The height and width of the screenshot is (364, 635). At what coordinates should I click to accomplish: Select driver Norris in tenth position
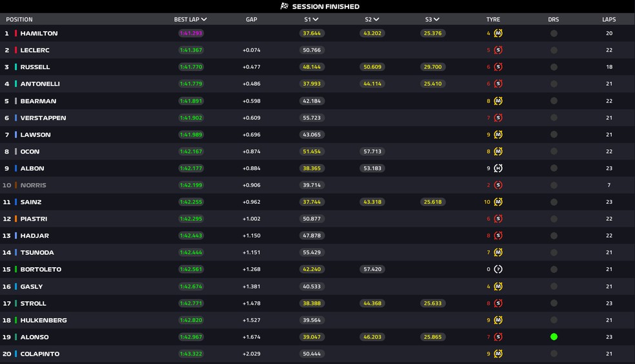(x=33, y=185)
